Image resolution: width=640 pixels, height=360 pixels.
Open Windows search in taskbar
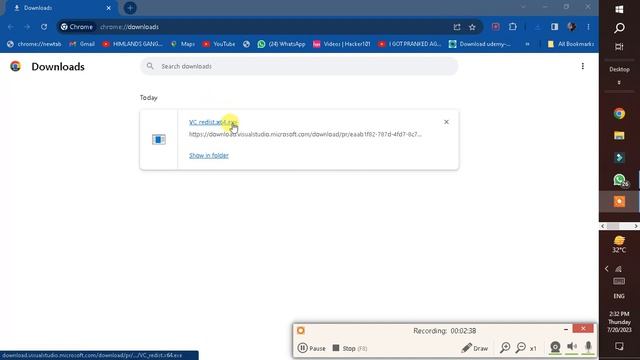click(619, 28)
